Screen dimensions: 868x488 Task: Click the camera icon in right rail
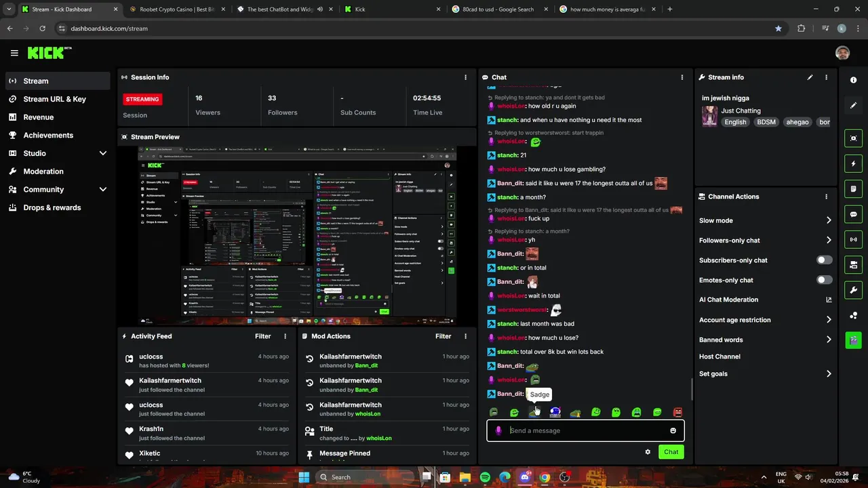853,265
